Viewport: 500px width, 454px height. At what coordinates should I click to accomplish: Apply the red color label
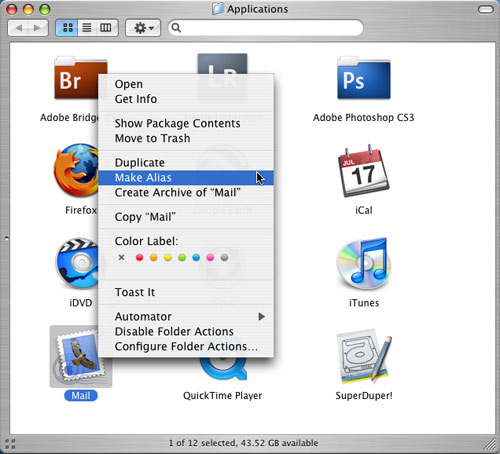140,257
